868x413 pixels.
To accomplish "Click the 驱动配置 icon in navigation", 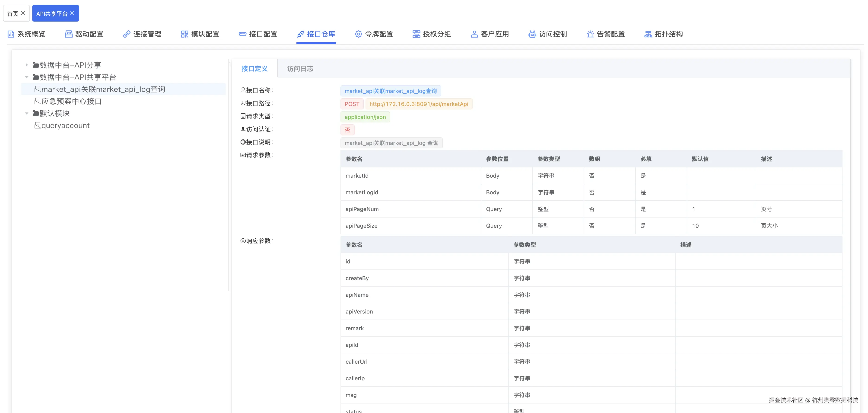I will coord(69,34).
